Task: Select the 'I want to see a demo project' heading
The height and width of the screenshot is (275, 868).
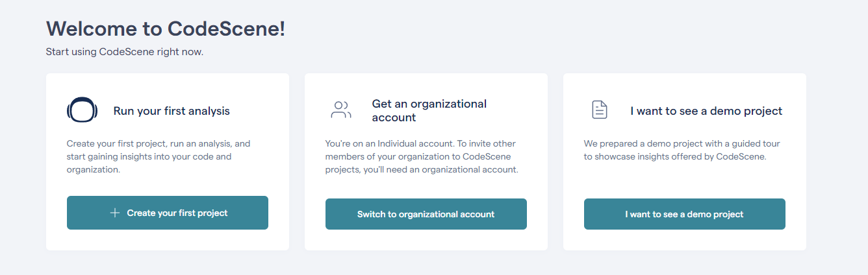Action: pyautogui.click(x=706, y=111)
